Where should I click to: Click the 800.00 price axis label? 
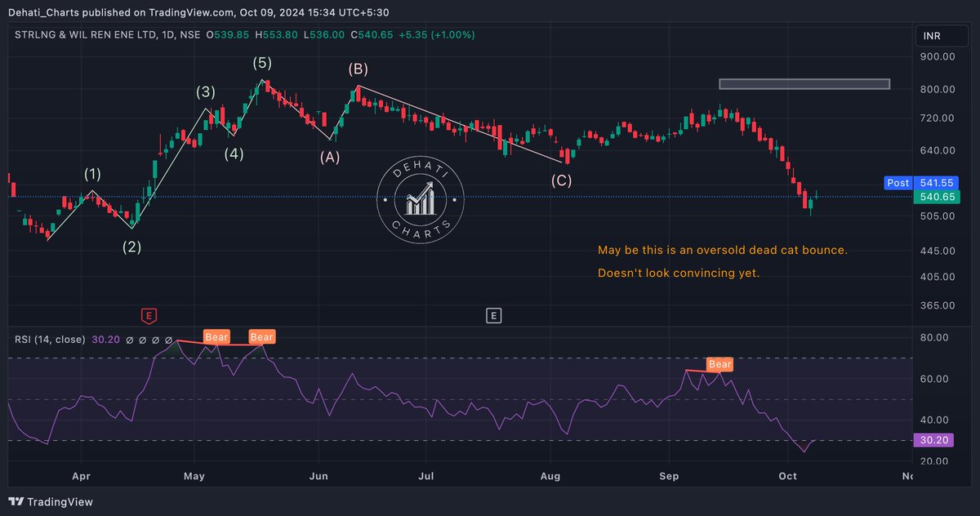coord(938,90)
